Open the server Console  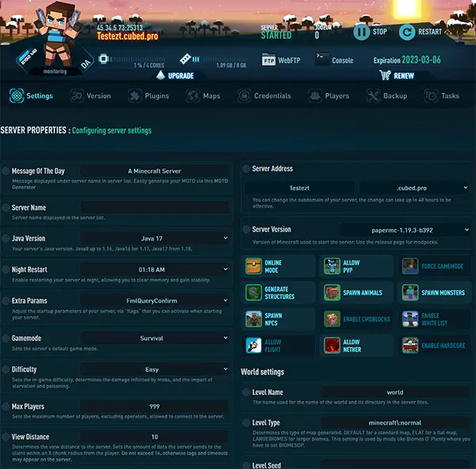[x=334, y=60]
